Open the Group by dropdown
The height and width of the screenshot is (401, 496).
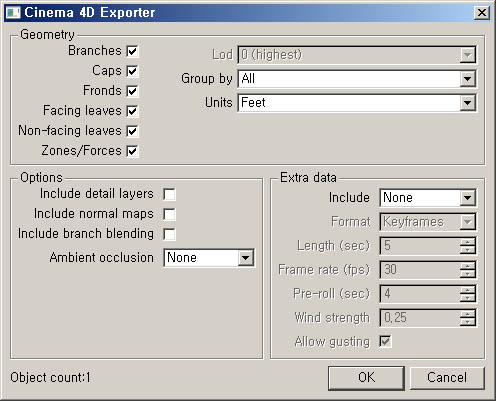pyautogui.click(x=357, y=79)
